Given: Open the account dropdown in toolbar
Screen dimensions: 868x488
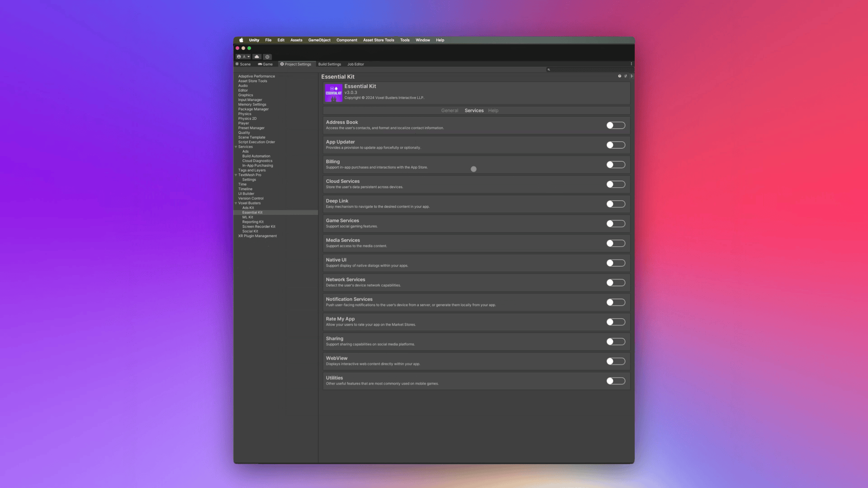Looking at the screenshot, I should pyautogui.click(x=243, y=57).
